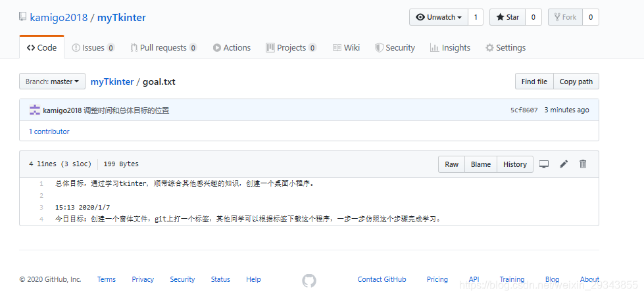Click the Copy path button
The image size is (644, 297).
tap(576, 81)
